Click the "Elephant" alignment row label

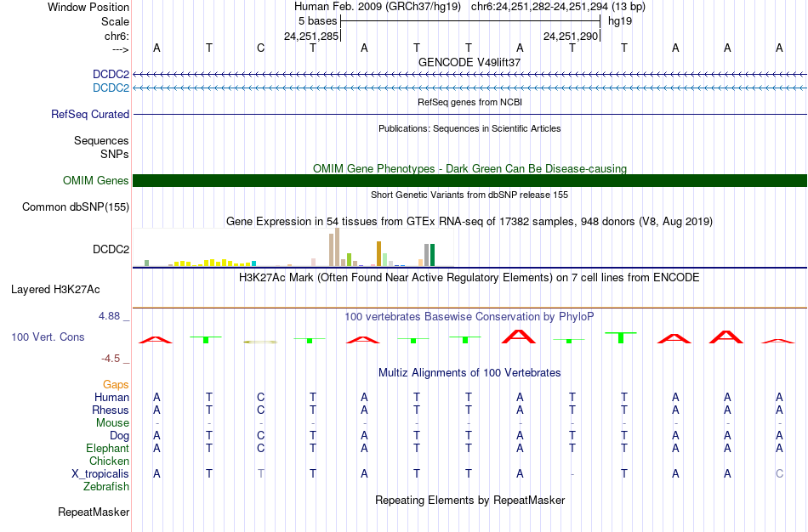tap(107, 448)
